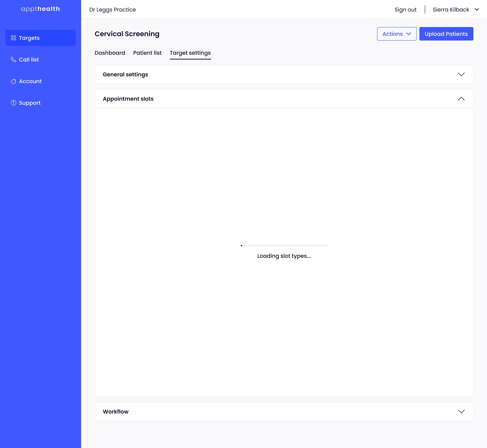Click the Workflow section heading
The width and height of the screenshot is (487, 448).
pos(115,412)
